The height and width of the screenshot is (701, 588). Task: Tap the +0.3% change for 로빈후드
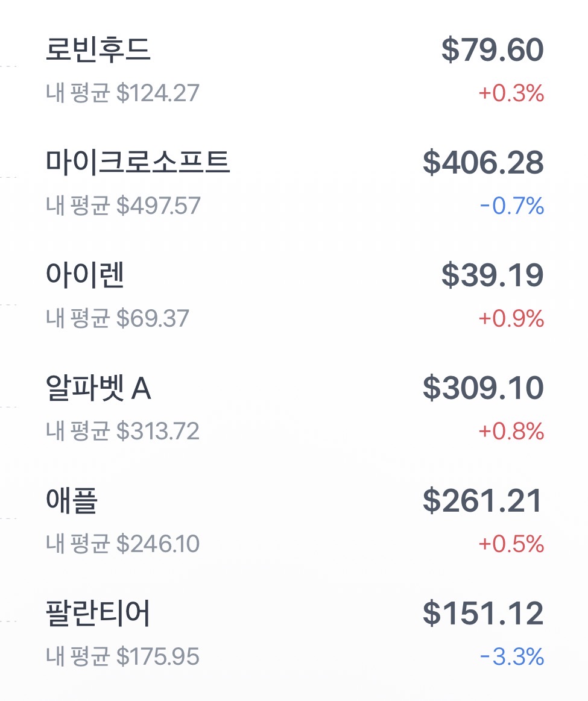[511, 93]
